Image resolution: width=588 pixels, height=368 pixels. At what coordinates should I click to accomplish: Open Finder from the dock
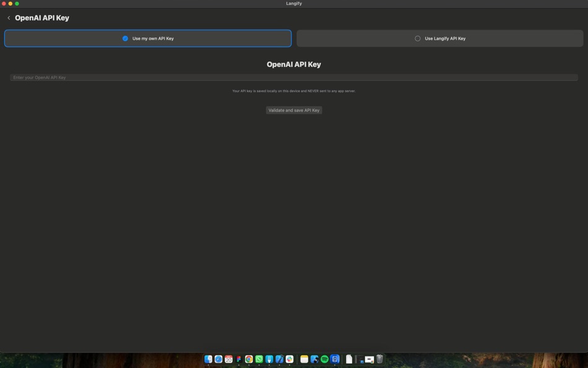click(x=208, y=359)
